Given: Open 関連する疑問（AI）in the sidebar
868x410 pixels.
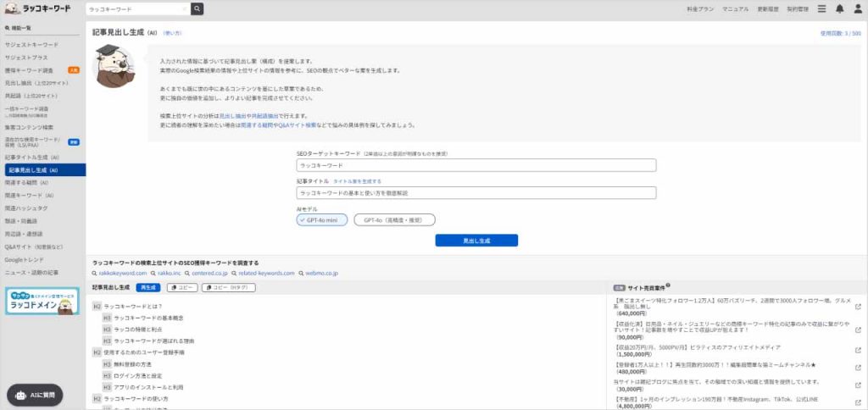Looking at the screenshot, I should (26, 183).
